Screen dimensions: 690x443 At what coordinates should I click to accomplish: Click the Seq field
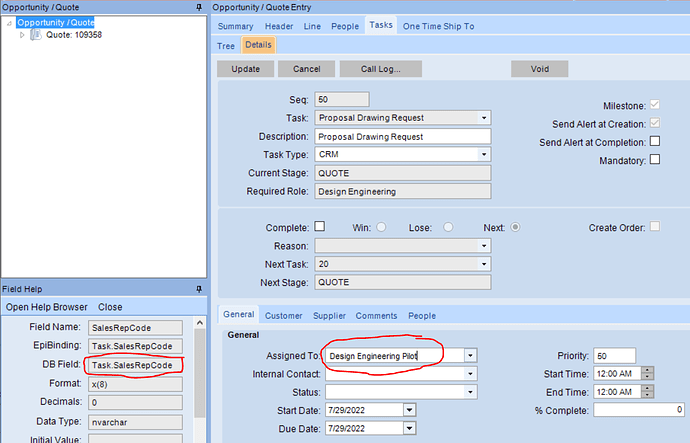[x=342, y=99]
